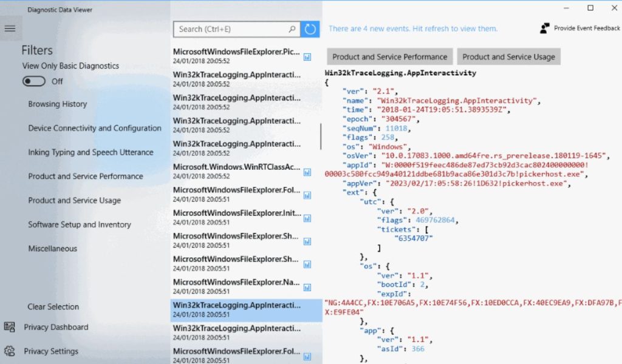622x364 pixels.
Task: Choose the Miscellaneous filter
Action: (53, 249)
